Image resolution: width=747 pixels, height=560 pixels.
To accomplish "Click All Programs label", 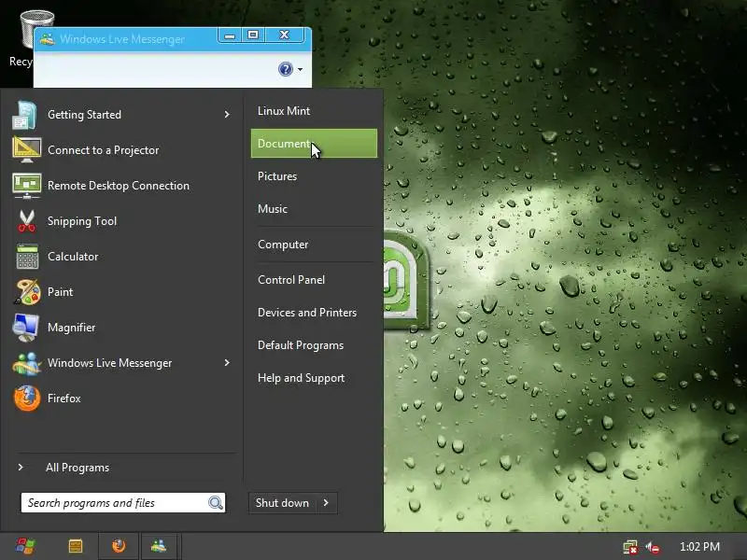I will pos(78,468).
